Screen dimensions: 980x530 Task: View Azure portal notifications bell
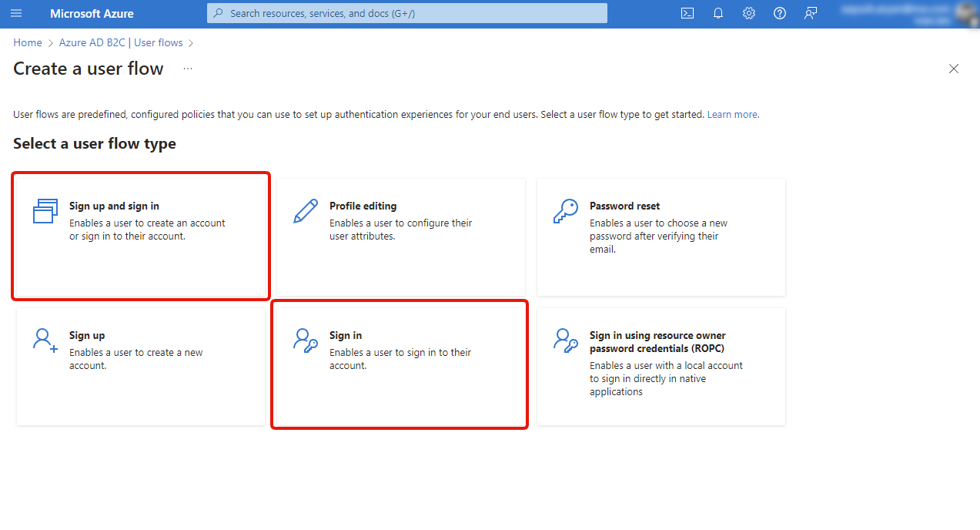[x=717, y=13]
